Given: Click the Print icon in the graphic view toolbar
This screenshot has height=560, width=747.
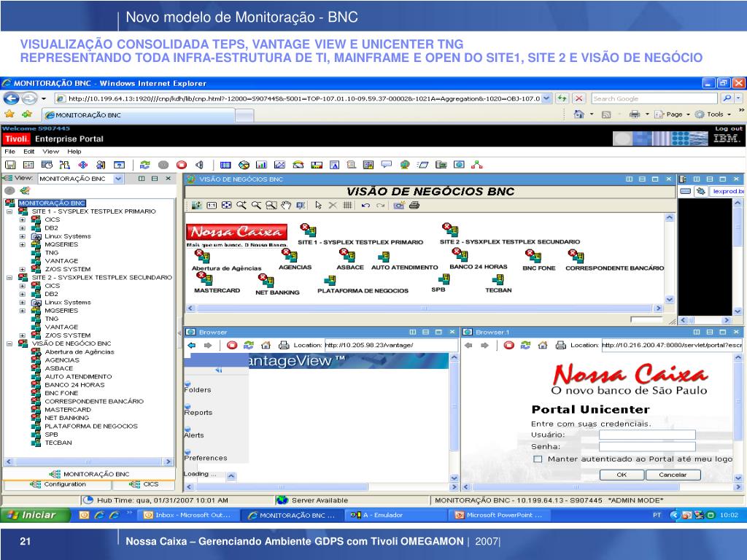Looking at the screenshot, I should click(414, 205).
